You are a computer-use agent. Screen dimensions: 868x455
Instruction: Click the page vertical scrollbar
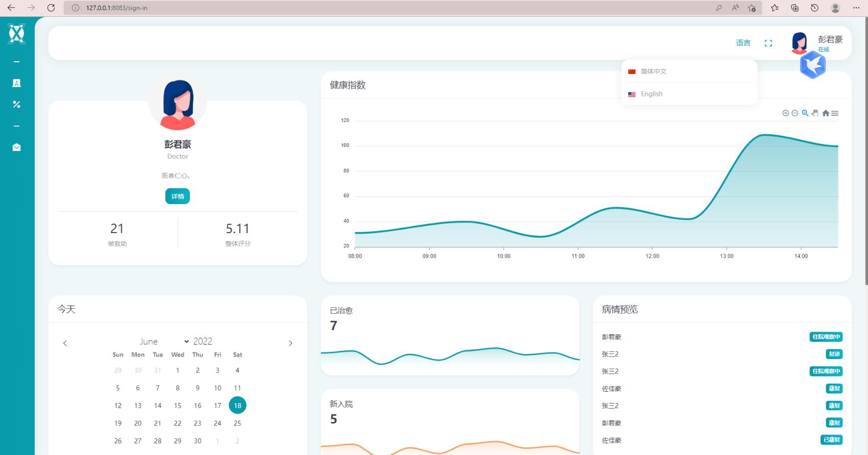(x=866, y=150)
